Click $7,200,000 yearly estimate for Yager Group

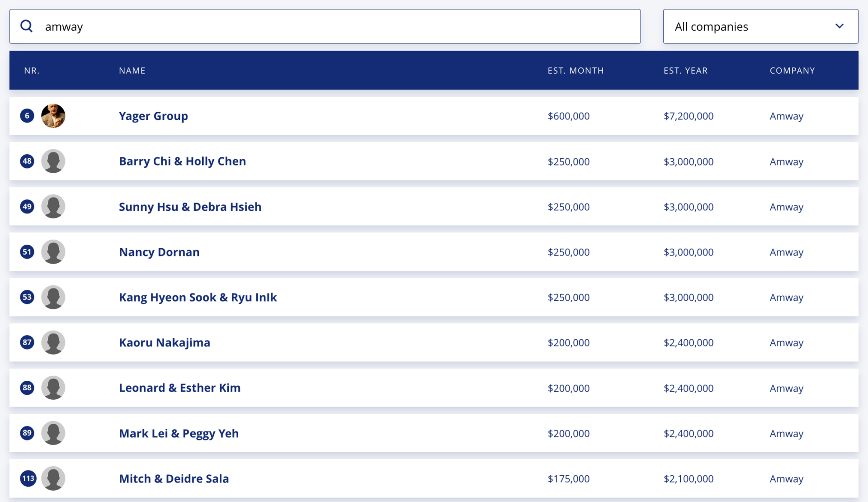688,116
